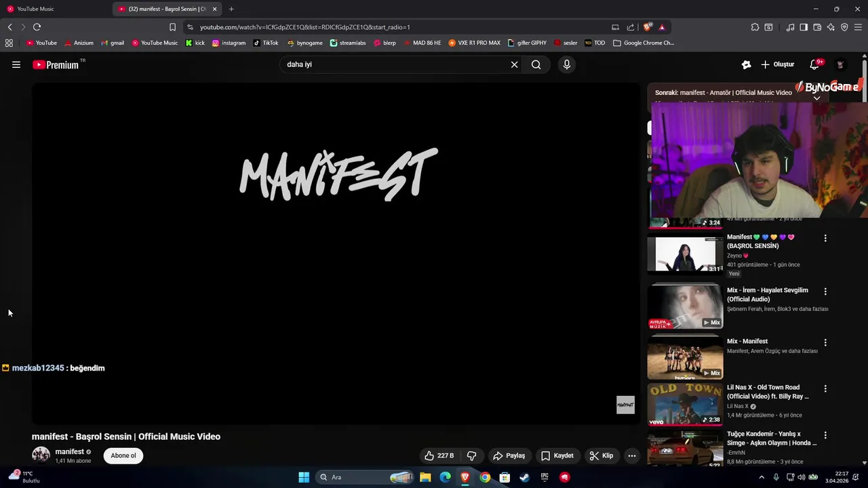868x488 pixels.
Task: Create a clip with Klip
Action: 601,455
